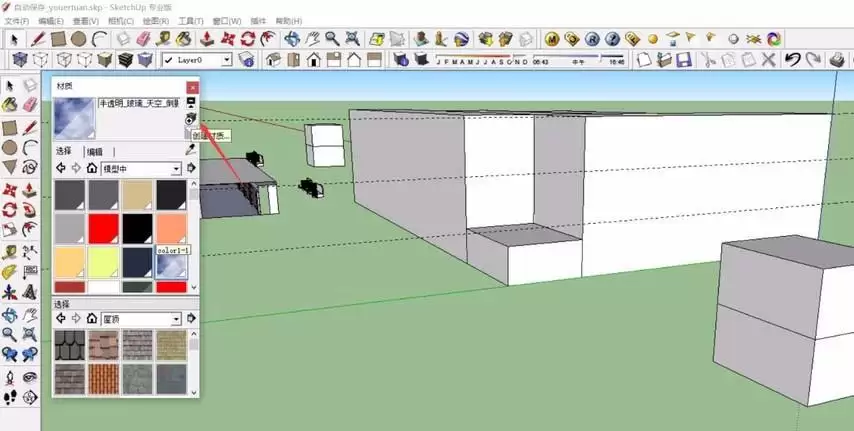Select the red material swatch

(x=103, y=228)
